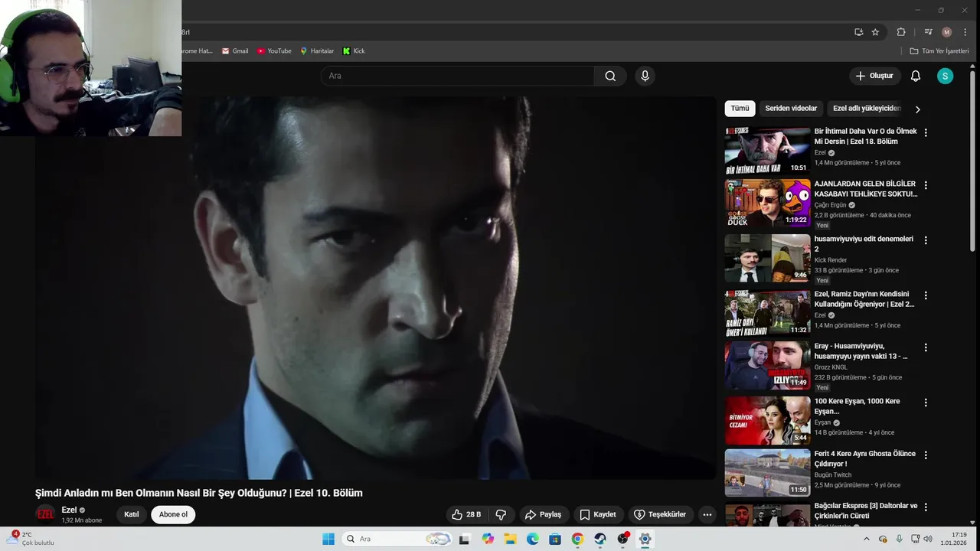980x551 pixels.
Task: Open options menu for 100 Kere Eyşan video
Action: point(926,403)
